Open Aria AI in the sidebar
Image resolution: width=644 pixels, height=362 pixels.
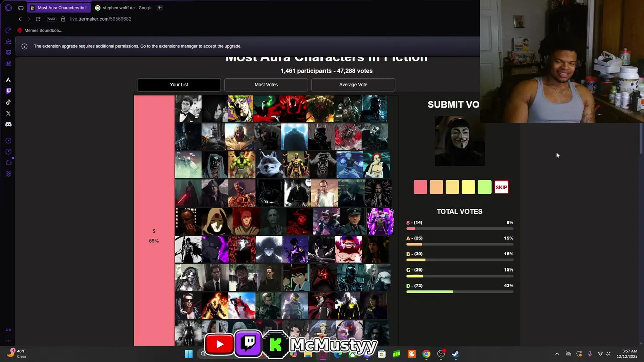click(8, 80)
